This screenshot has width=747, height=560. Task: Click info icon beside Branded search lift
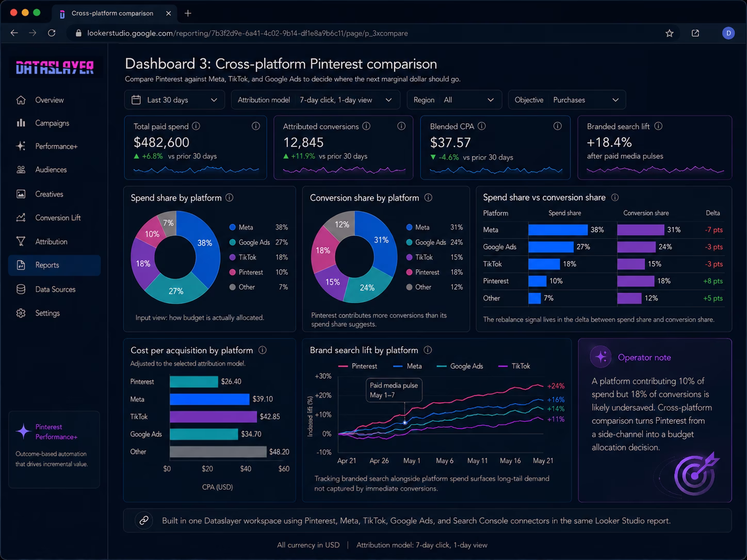coord(658,126)
